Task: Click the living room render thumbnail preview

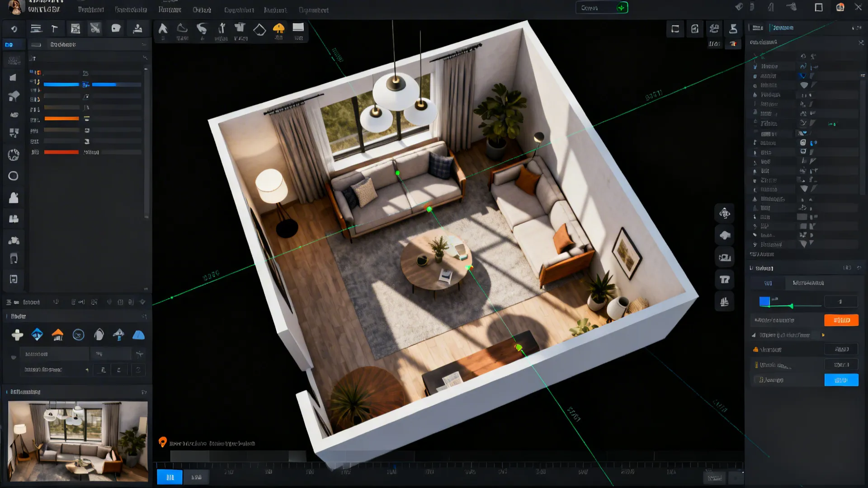Action: [78, 441]
